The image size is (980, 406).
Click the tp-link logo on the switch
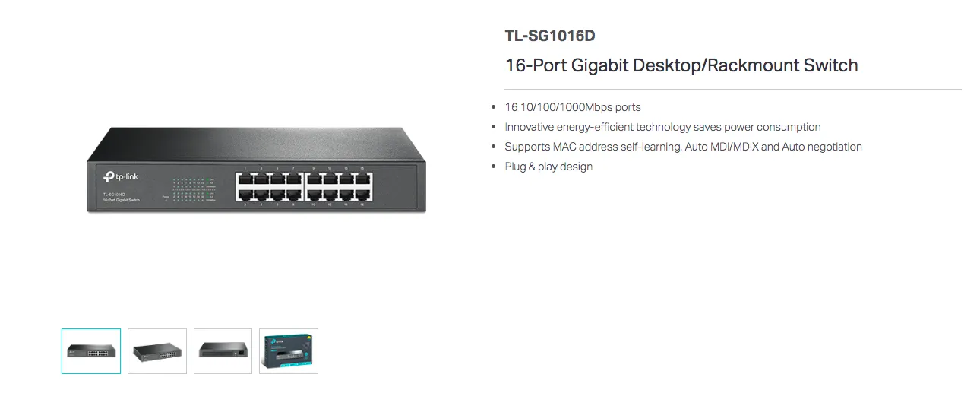[x=121, y=176]
